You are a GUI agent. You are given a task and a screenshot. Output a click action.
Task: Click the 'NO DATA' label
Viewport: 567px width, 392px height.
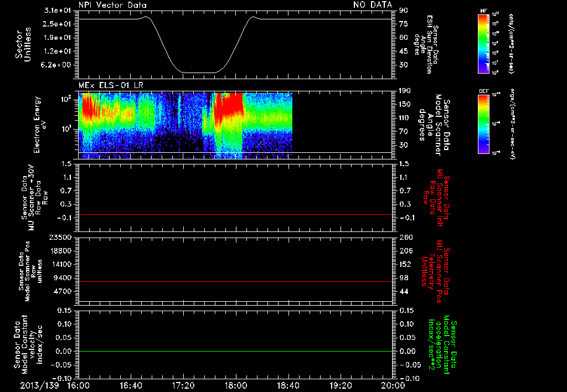pyautogui.click(x=373, y=4)
